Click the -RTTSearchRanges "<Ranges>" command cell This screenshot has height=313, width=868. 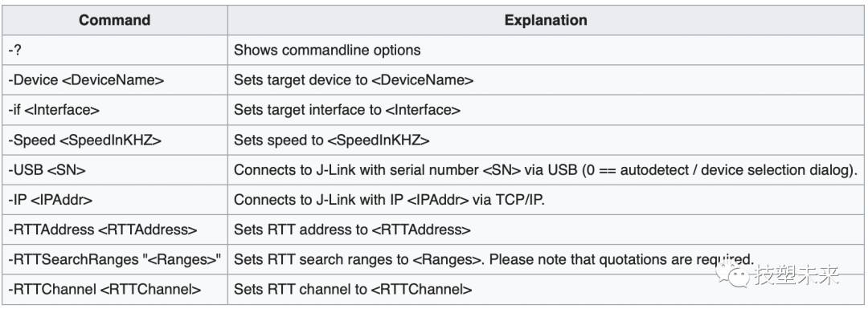click(x=115, y=259)
